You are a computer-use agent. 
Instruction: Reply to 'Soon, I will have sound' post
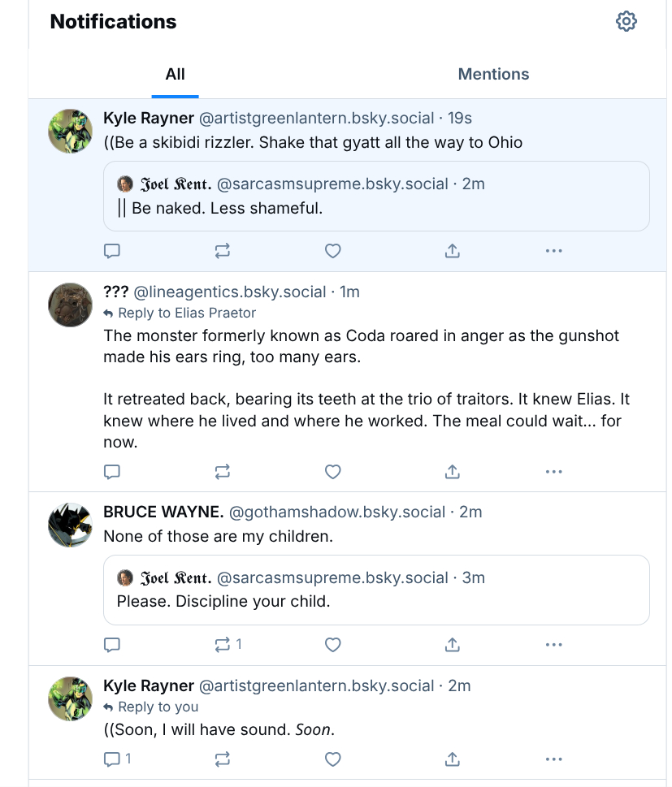click(113, 759)
